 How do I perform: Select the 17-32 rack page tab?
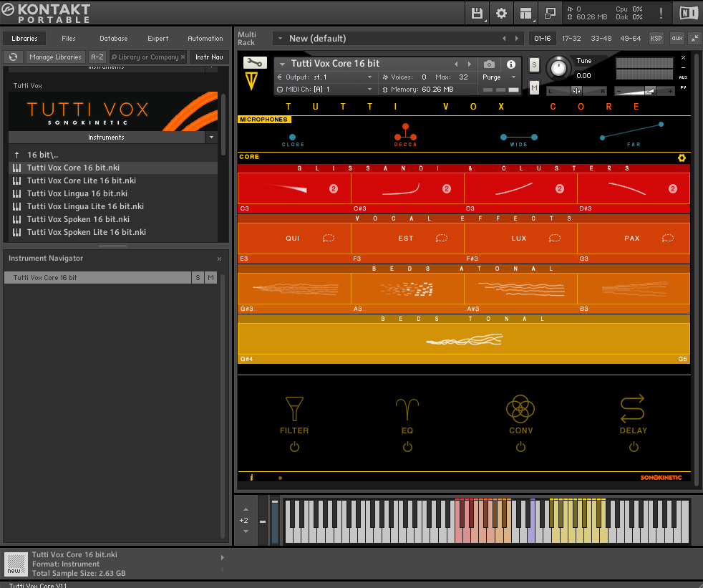pyautogui.click(x=571, y=39)
